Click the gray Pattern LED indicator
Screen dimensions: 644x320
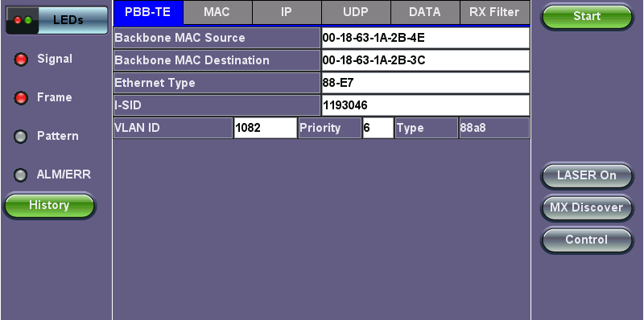tap(21, 137)
